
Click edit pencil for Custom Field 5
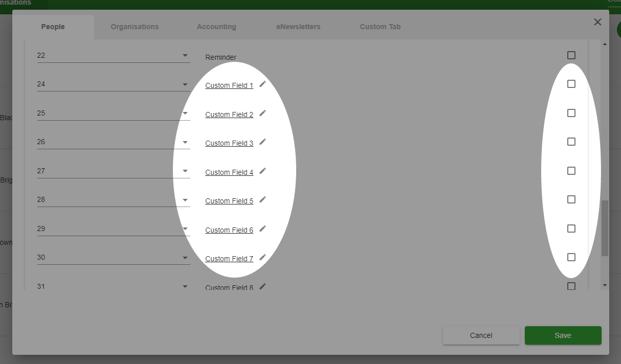click(x=262, y=199)
